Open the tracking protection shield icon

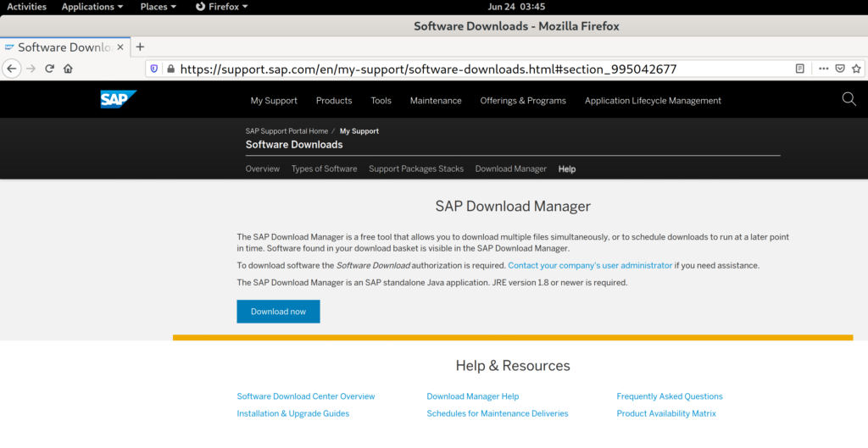(x=154, y=69)
